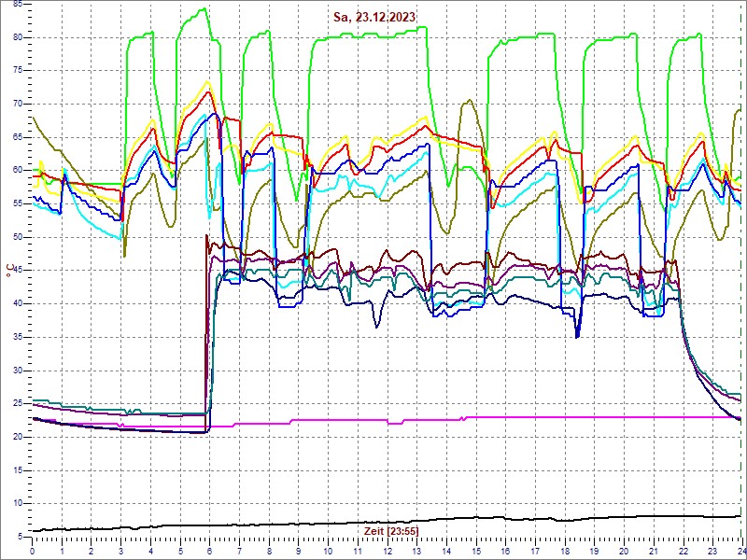747x560 pixels.
Task: Select hour 18 on the time axis
Action: tap(564, 550)
